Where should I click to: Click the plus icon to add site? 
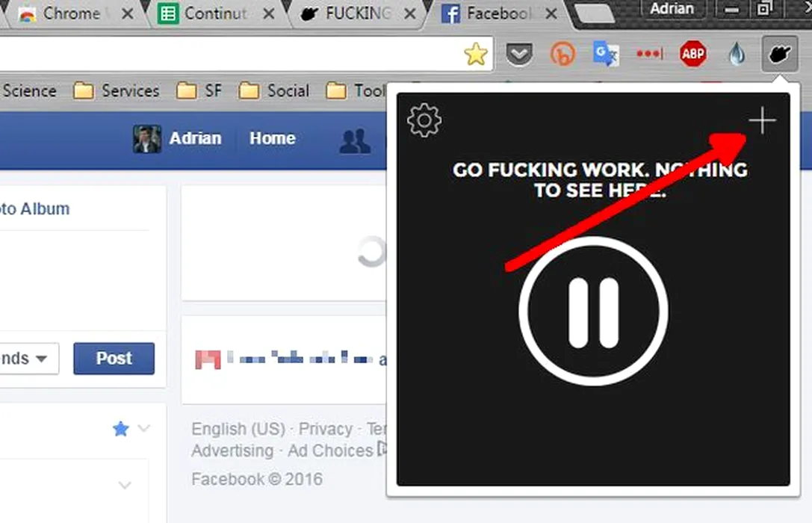coord(762,121)
